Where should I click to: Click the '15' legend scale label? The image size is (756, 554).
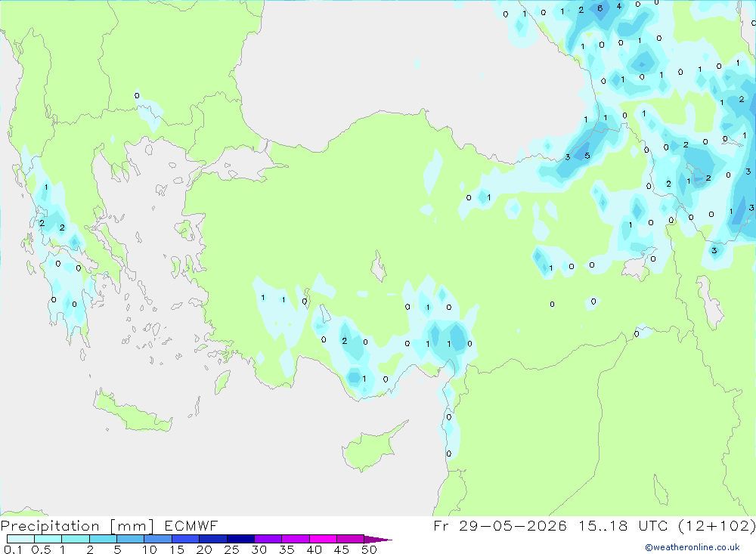coord(177,549)
